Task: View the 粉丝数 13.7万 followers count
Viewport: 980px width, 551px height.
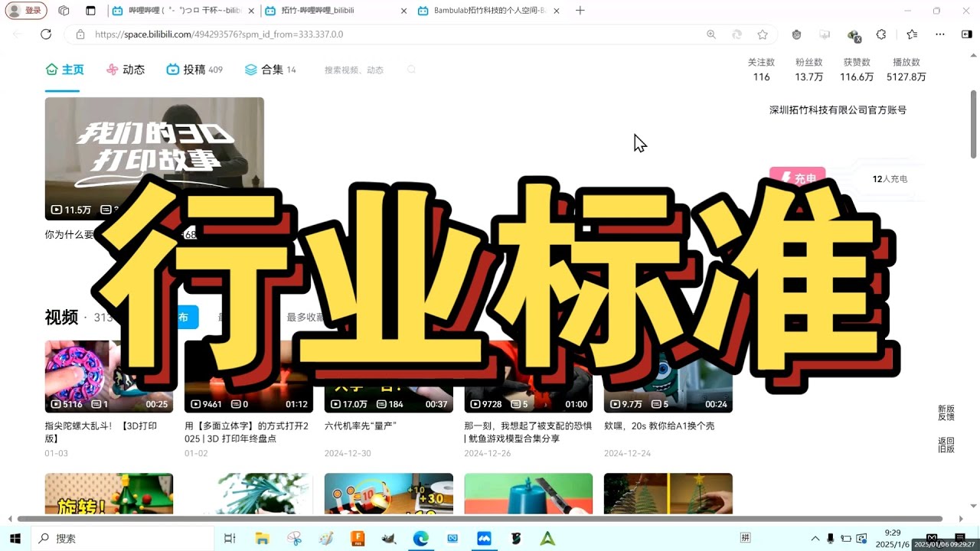Action: point(808,70)
